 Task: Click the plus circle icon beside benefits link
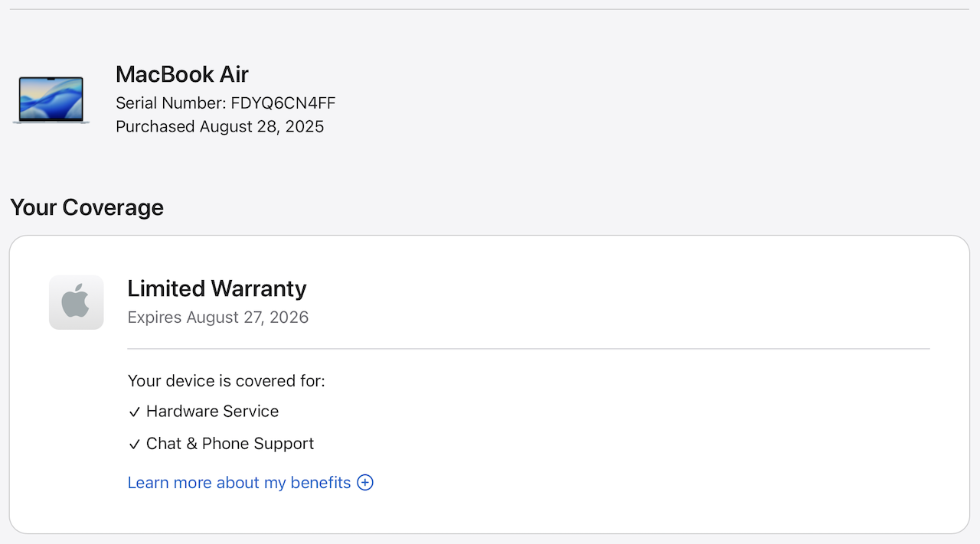365,483
